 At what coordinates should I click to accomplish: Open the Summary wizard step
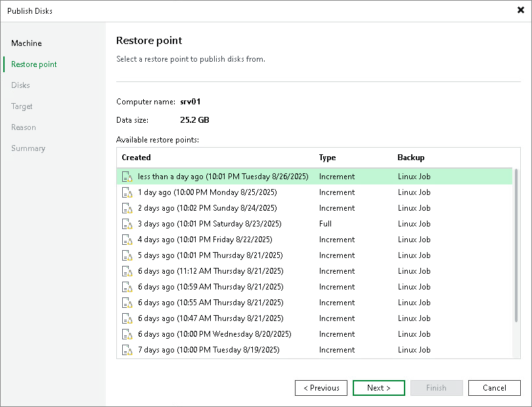pyautogui.click(x=28, y=148)
